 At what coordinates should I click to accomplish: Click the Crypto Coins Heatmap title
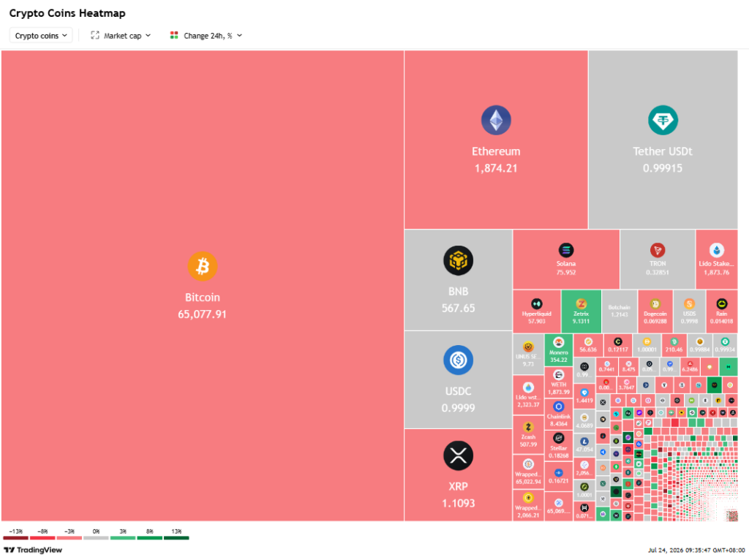(67, 13)
